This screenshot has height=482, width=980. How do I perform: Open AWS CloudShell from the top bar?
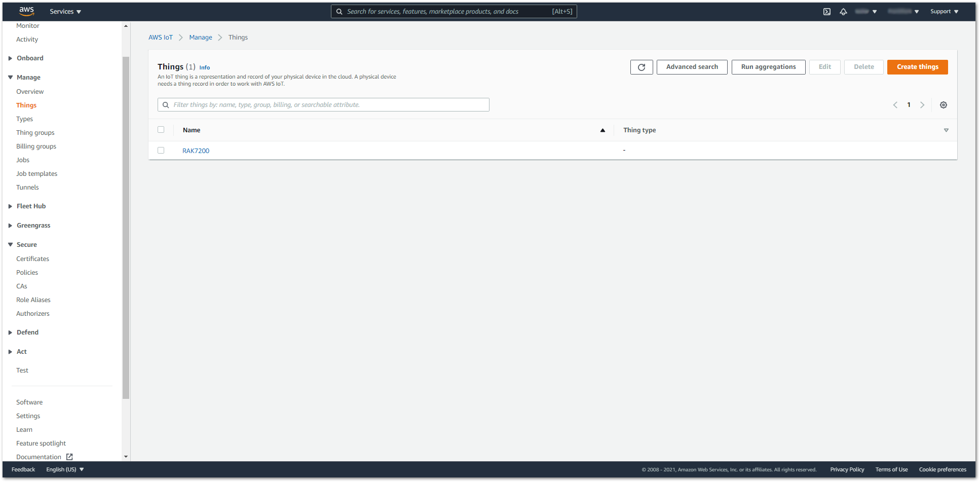click(827, 11)
